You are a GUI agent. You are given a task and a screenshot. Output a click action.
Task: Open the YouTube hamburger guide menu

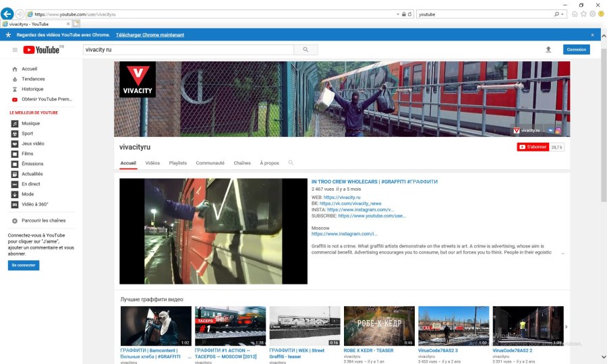15,49
